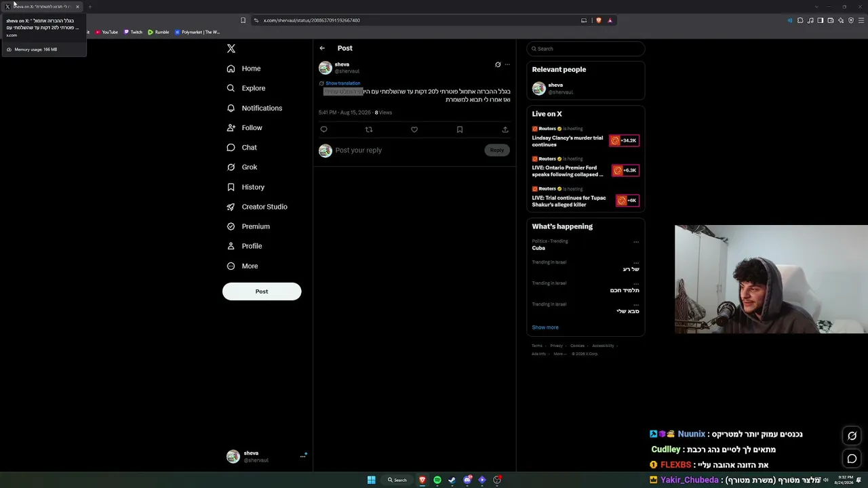868x488 pixels.
Task: Open the Ontario Premier Ford live stream
Action: tap(568, 171)
